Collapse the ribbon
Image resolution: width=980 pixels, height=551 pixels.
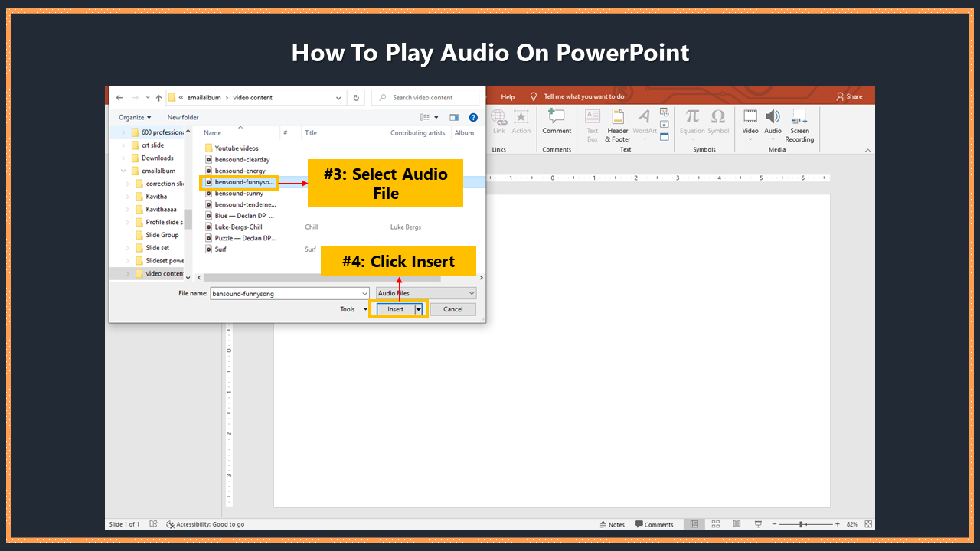867,151
